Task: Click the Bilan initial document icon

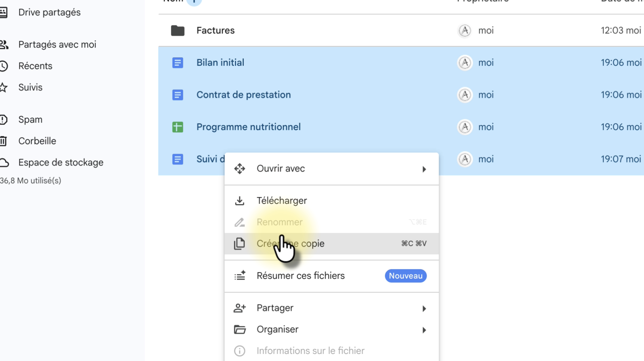Action: pos(177,63)
